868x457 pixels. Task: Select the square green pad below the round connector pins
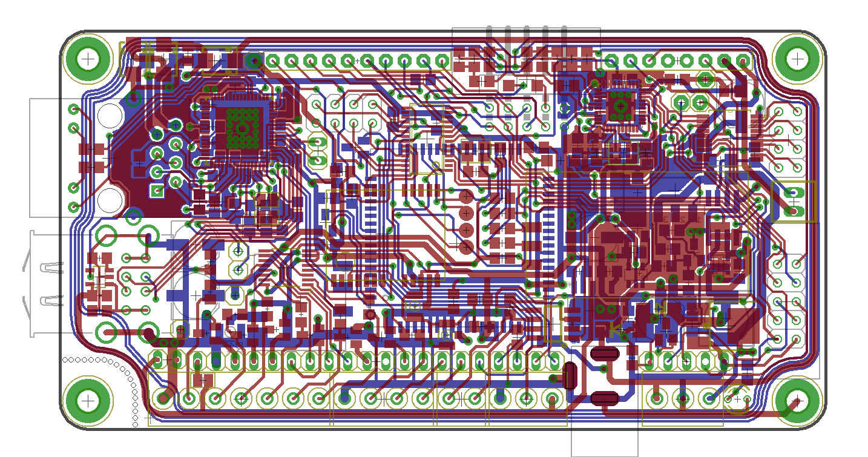(x=157, y=191)
